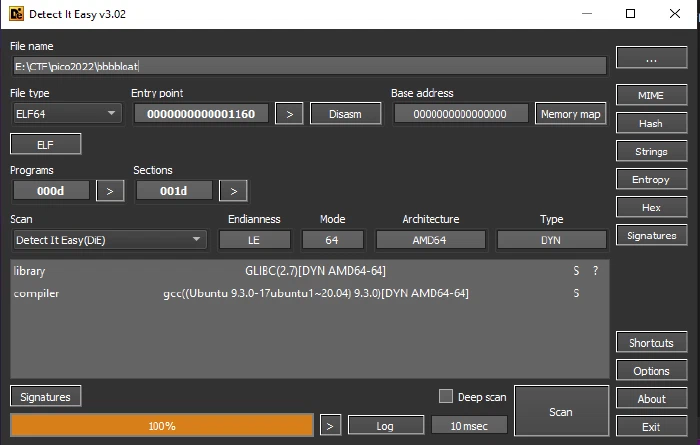Click the File name path field
Image resolution: width=700 pixels, height=445 pixels.
(309, 66)
